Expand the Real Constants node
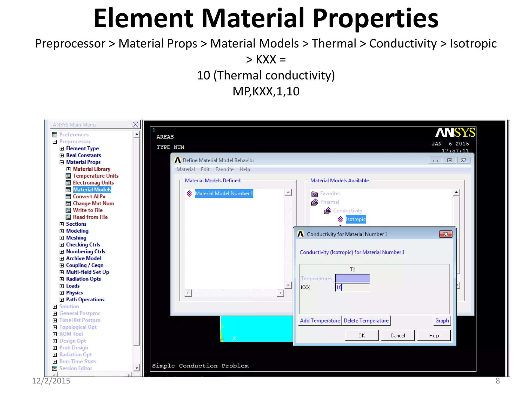The image size is (532, 399). (62, 155)
